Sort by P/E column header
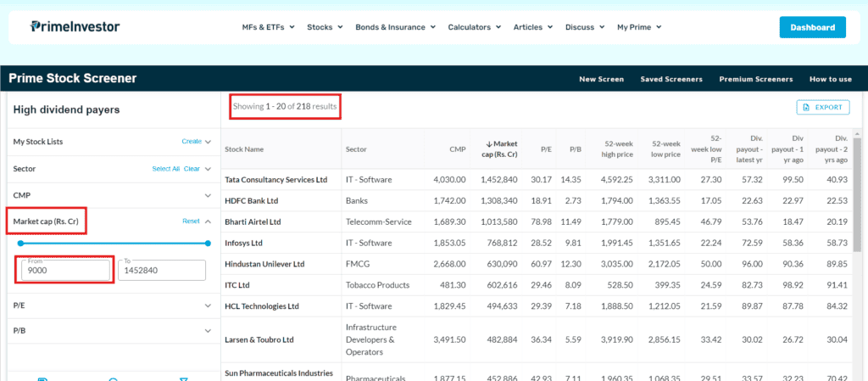The height and width of the screenshot is (381, 868). point(547,149)
